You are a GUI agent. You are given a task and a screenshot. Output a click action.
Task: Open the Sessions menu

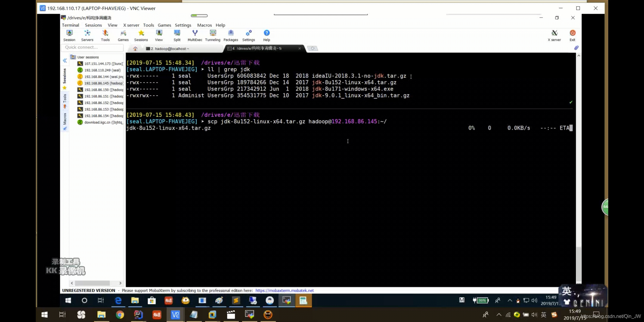(x=93, y=25)
